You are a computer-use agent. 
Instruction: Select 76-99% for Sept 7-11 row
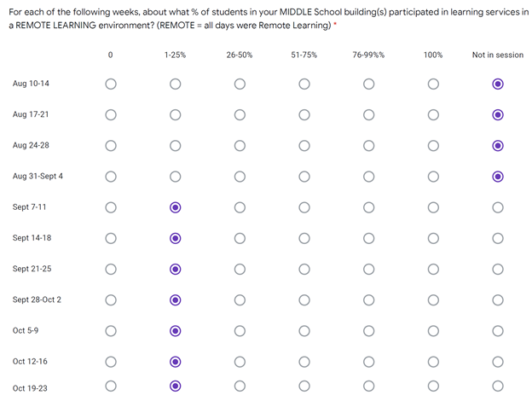(368, 207)
